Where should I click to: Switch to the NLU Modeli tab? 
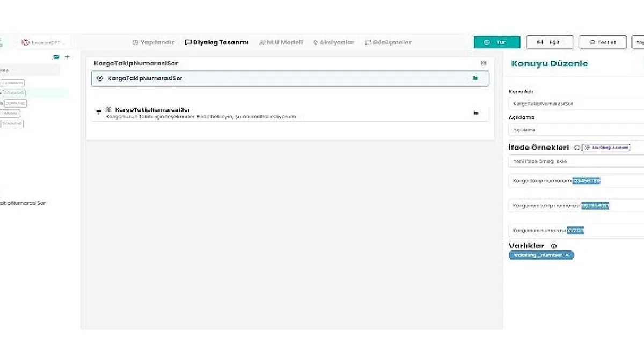[281, 42]
